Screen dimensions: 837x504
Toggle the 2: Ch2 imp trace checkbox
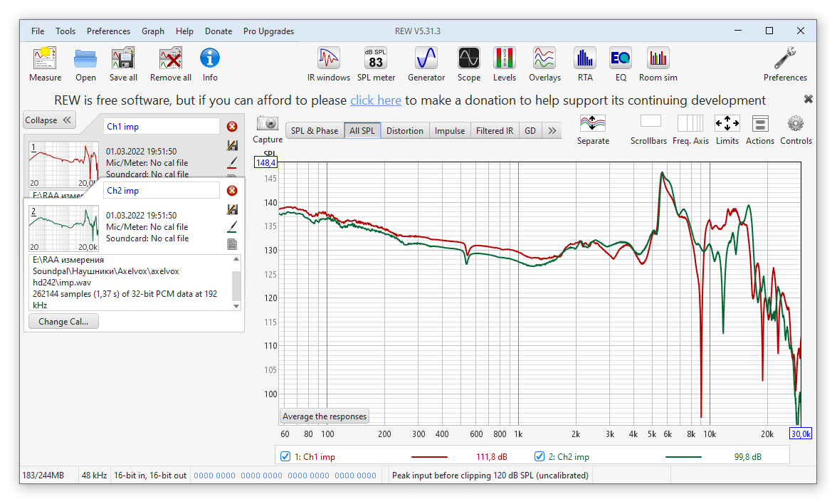pos(539,456)
